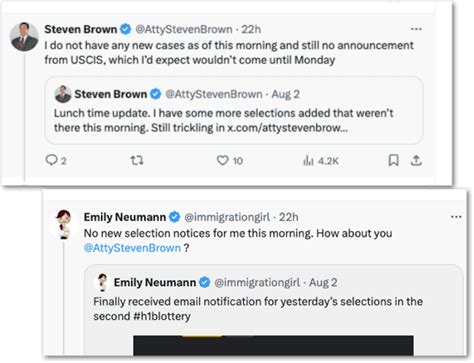The image size is (474, 363).
Task: Open reply icon on Steven Brown's tweet
Action: pyautogui.click(x=51, y=160)
